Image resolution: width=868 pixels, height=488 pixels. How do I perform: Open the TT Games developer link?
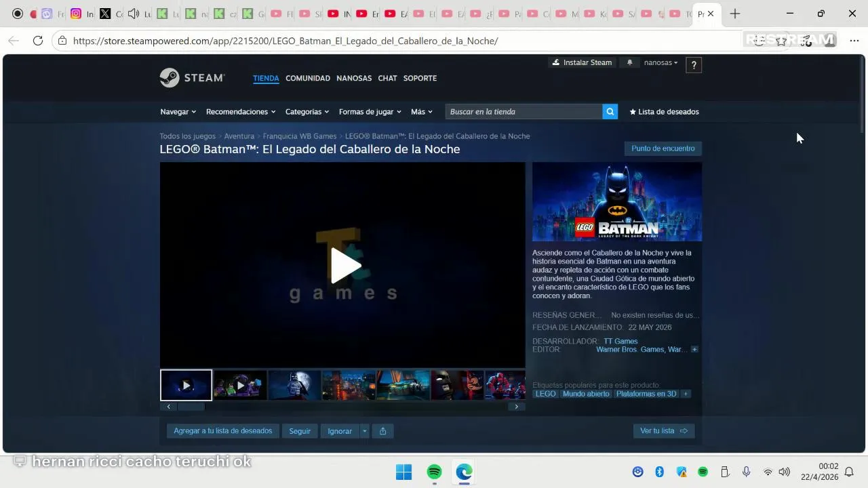pyautogui.click(x=620, y=342)
